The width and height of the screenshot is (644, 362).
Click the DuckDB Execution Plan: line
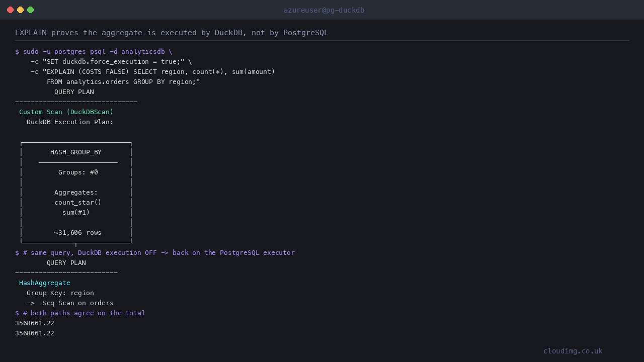pos(70,122)
